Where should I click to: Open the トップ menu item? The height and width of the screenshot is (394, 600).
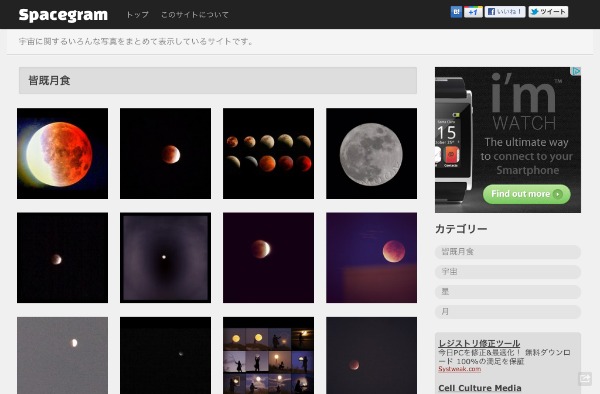tap(137, 15)
